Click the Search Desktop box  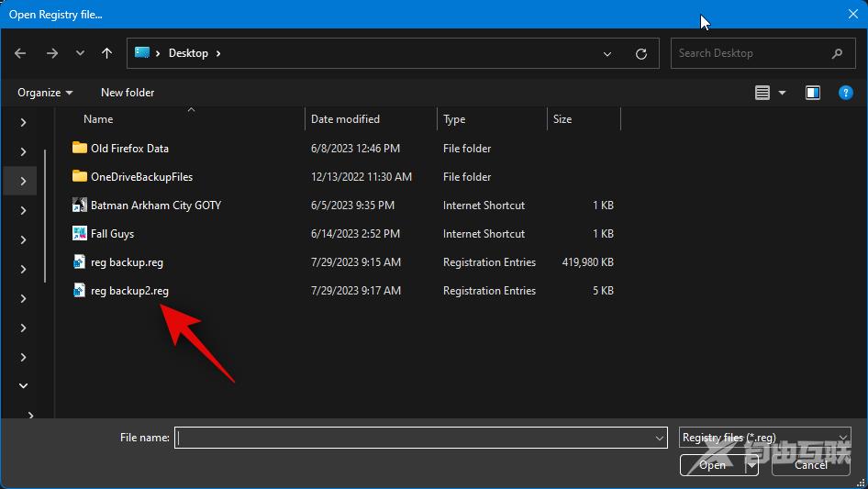click(x=752, y=53)
